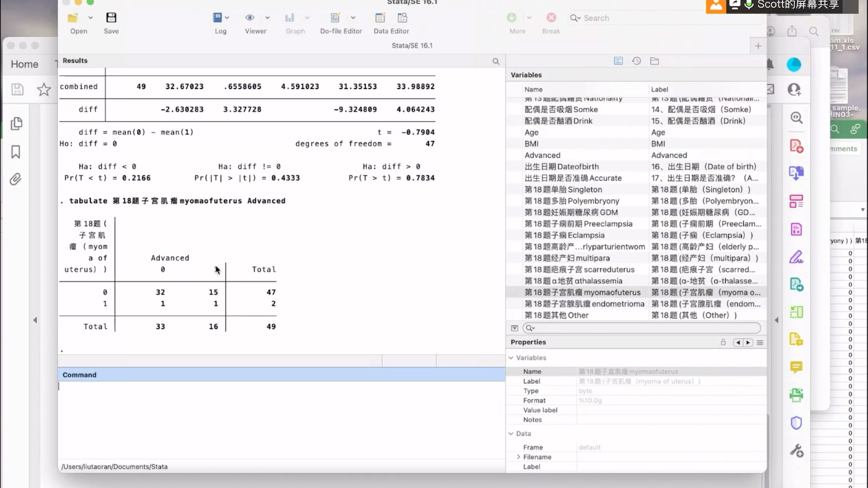Viewport: 868px width, 488px height.
Task: Click the Home tab in background Acrobat window
Action: (x=24, y=64)
